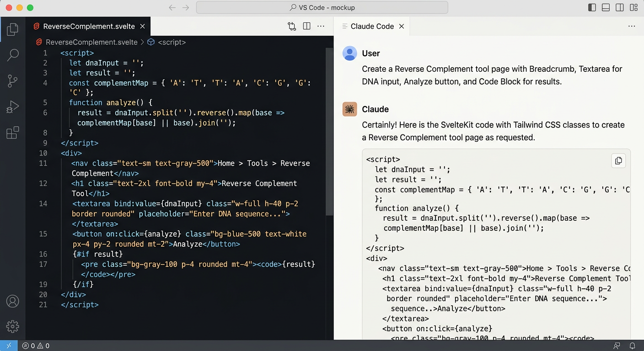Switch to the Claude Code tab
Screen dimensions: 644x351
click(x=371, y=27)
